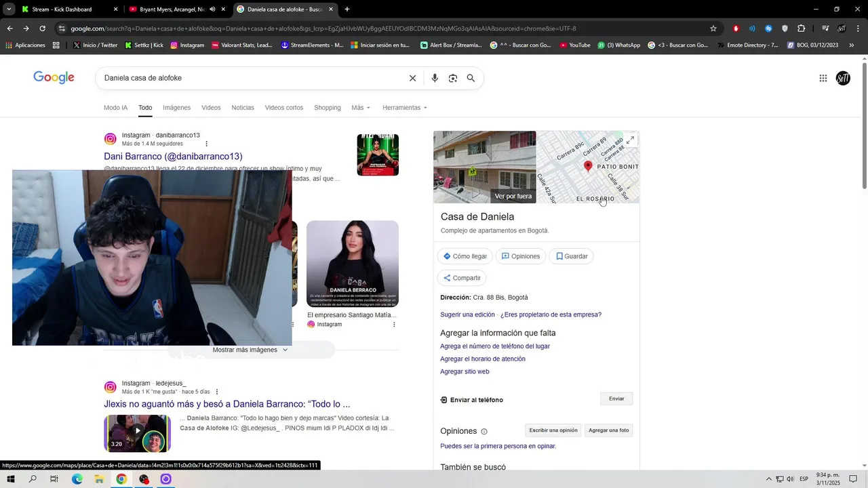
Task: Open the Google account avatar menu
Action: click(x=843, y=78)
